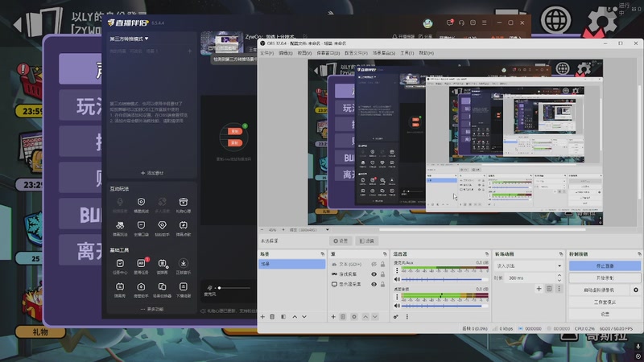Open the message icon with red badge

[x=450, y=23]
